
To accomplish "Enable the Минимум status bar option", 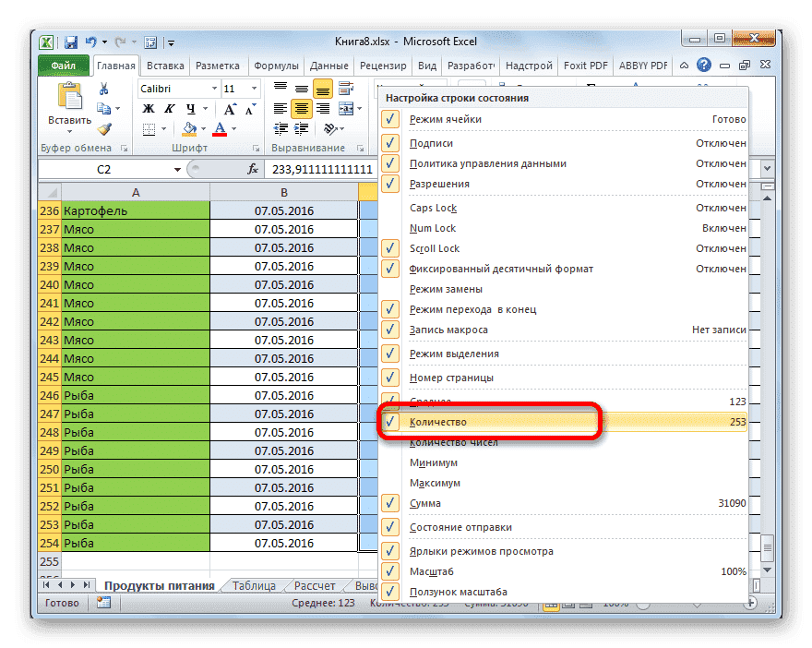I will 434,462.
